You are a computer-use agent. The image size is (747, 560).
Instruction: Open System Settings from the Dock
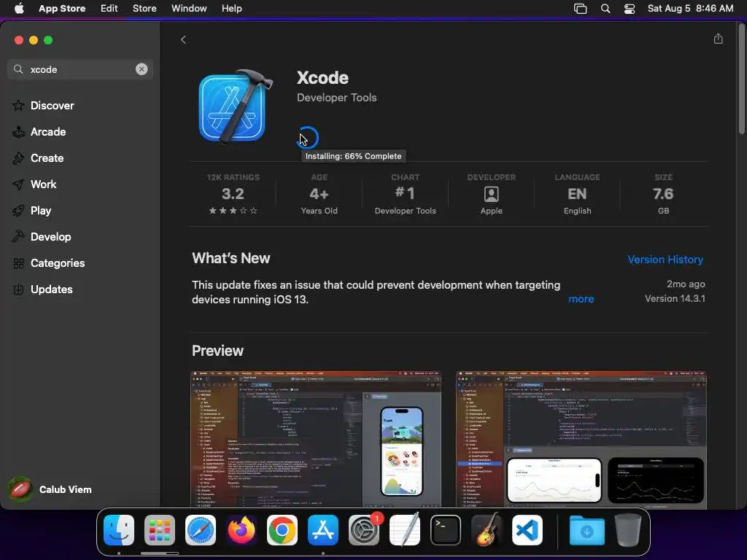pyautogui.click(x=364, y=530)
